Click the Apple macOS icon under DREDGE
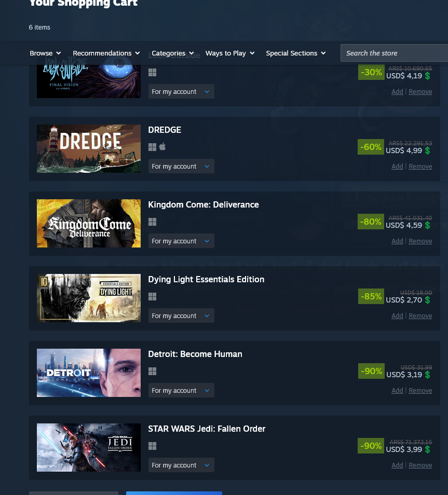 coord(162,147)
